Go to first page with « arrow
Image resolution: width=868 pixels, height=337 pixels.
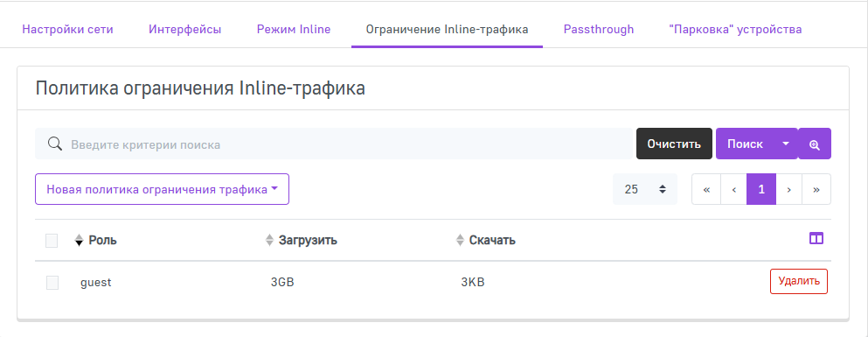[x=706, y=189]
